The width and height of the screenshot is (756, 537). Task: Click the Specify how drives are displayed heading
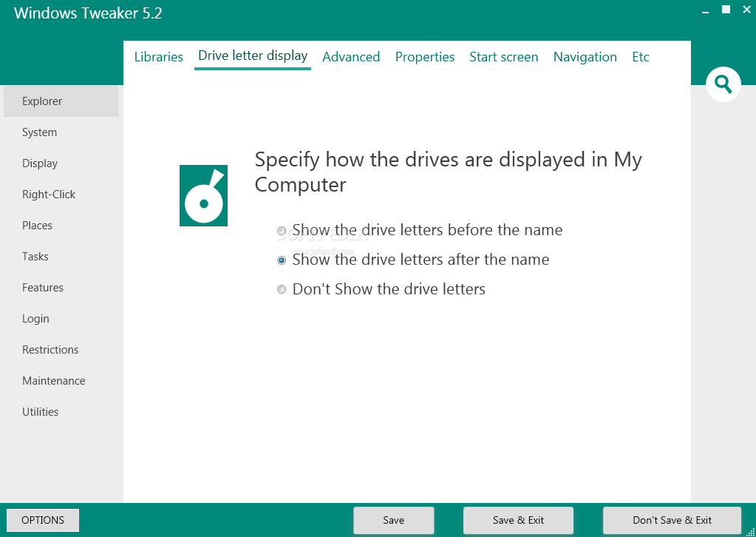tap(448, 172)
